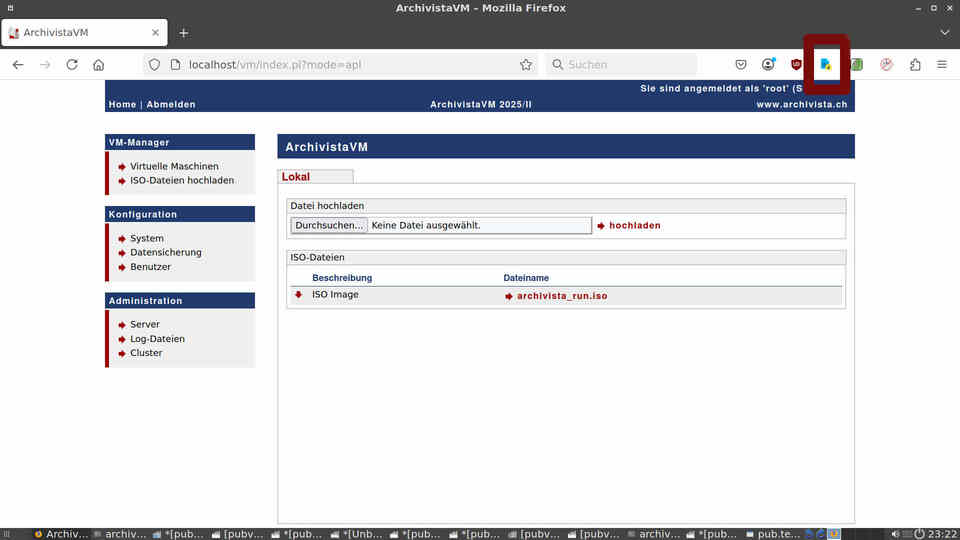This screenshot has width=960, height=540.
Task: Open System under Konfiguration
Action: (146, 238)
